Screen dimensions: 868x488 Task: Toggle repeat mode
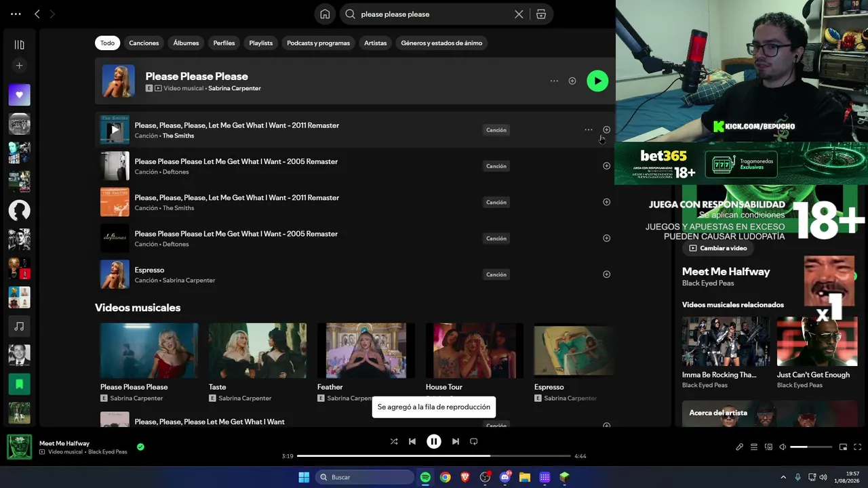click(x=474, y=441)
